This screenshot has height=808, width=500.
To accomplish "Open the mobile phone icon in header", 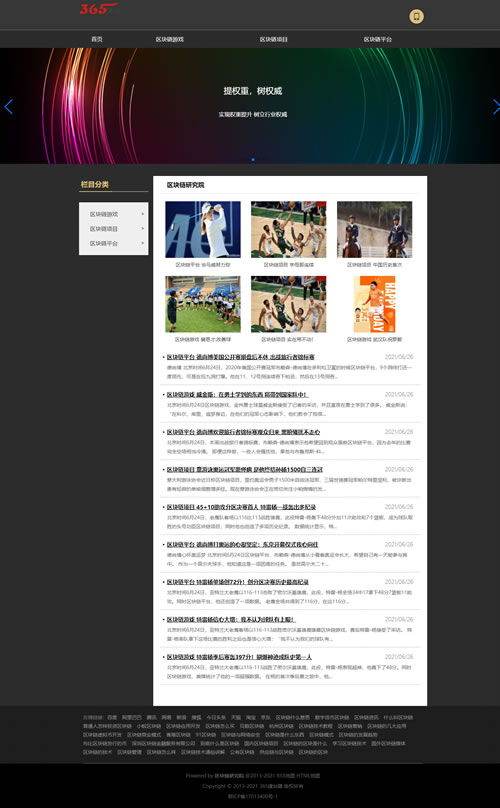I will [416, 16].
